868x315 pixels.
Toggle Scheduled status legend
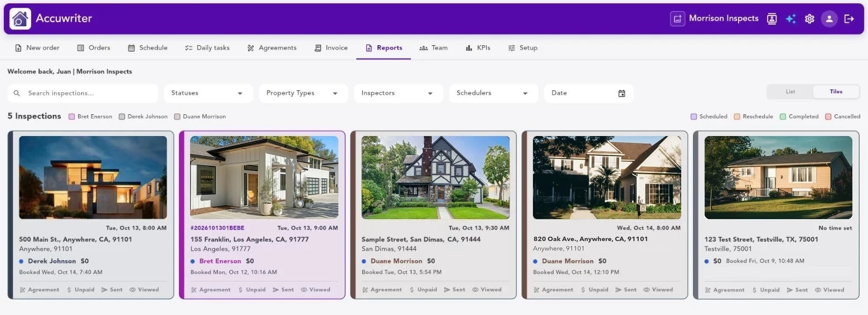tap(709, 117)
